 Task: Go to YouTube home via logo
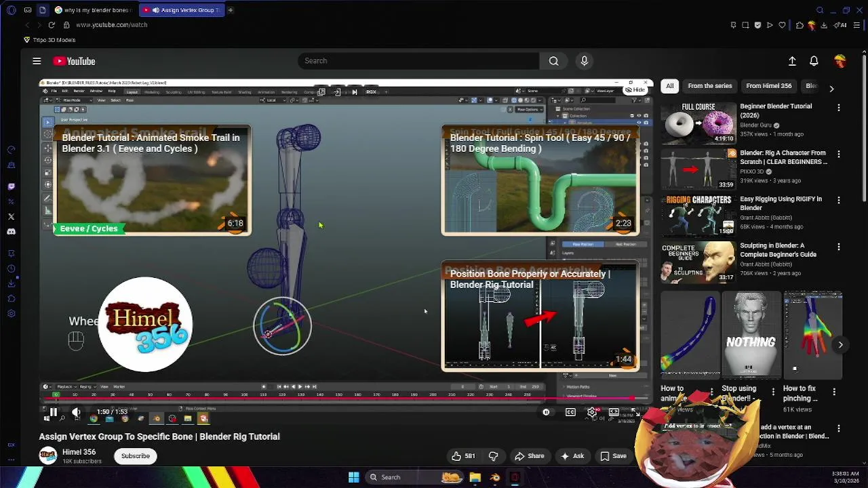[75, 61]
